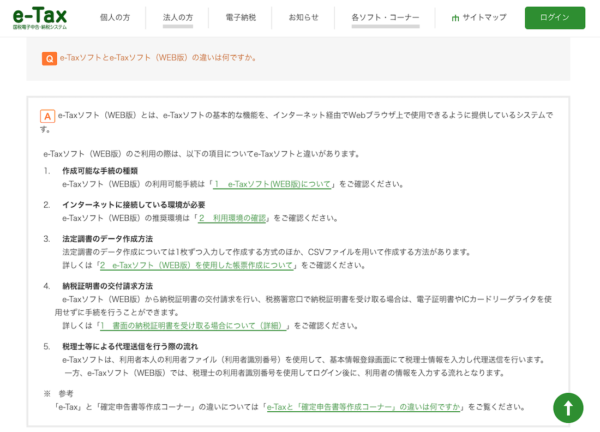Click heading インターネットに接続している環境が必要
The image size is (600, 432).
pos(134,205)
